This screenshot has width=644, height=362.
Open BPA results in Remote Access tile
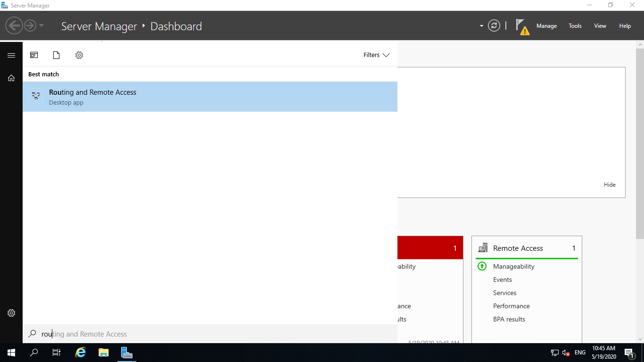pos(509,319)
